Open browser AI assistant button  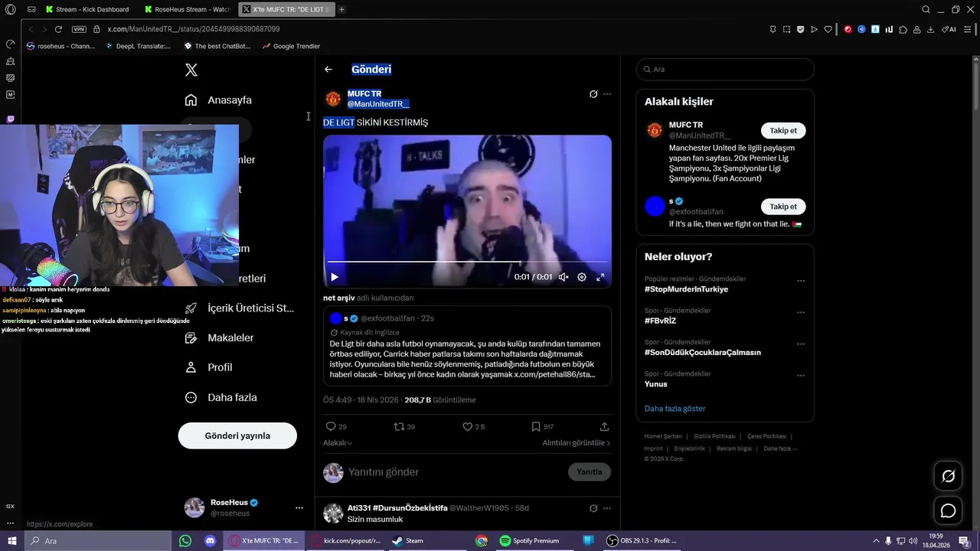coord(949,29)
